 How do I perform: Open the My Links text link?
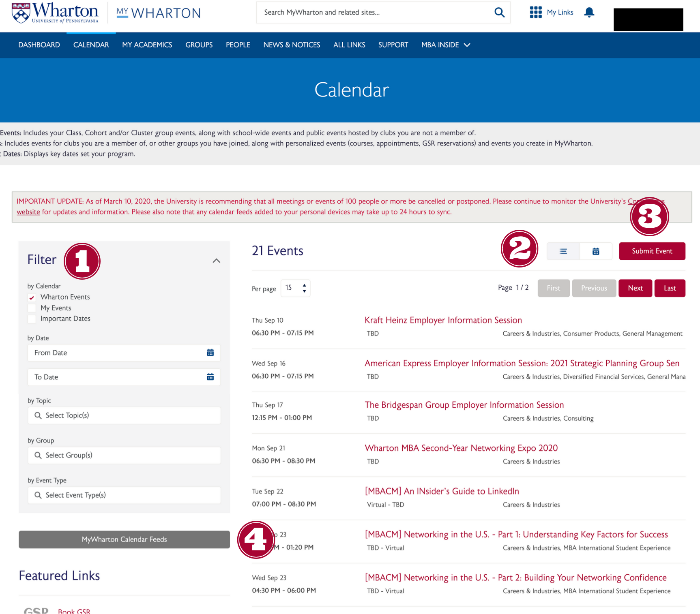(560, 13)
